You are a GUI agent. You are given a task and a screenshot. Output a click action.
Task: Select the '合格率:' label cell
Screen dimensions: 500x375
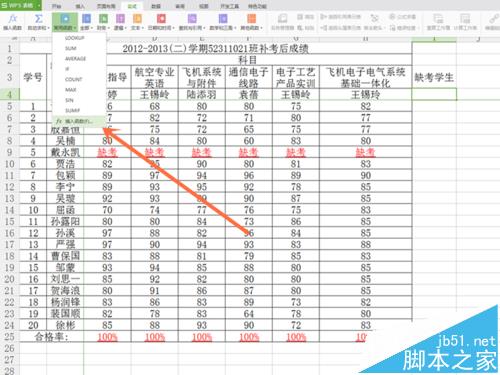52,337
